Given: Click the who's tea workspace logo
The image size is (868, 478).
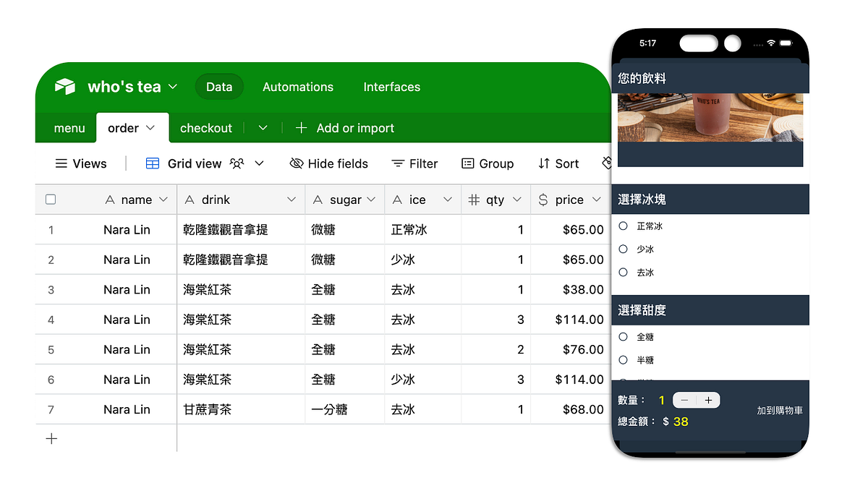Looking at the screenshot, I should click(x=64, y=86).
